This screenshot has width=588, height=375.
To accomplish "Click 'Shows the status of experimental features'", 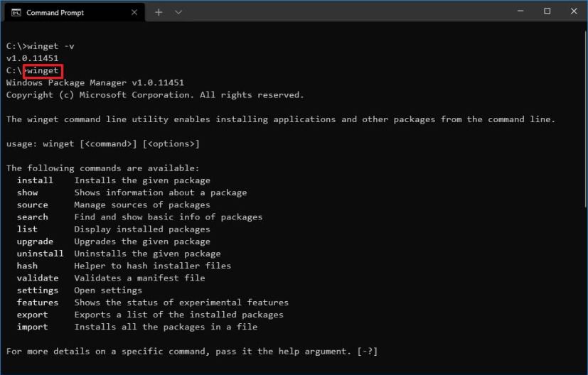I will 181,303.
